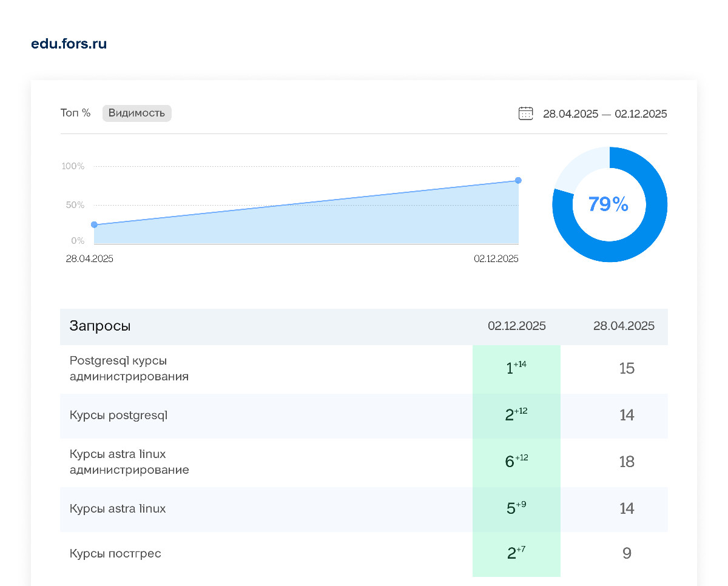Screen dimensions: 728x586
Task: Click the Запросы column header
Action: pos(100,326)
